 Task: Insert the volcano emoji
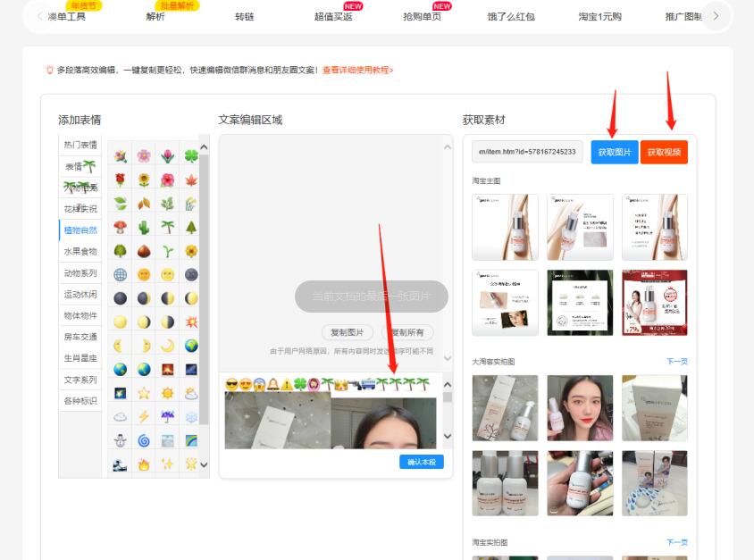click(167, 369)
